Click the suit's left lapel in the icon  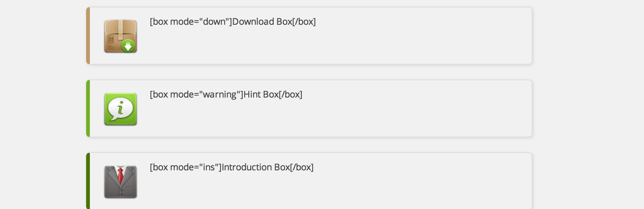coord(112,176)
